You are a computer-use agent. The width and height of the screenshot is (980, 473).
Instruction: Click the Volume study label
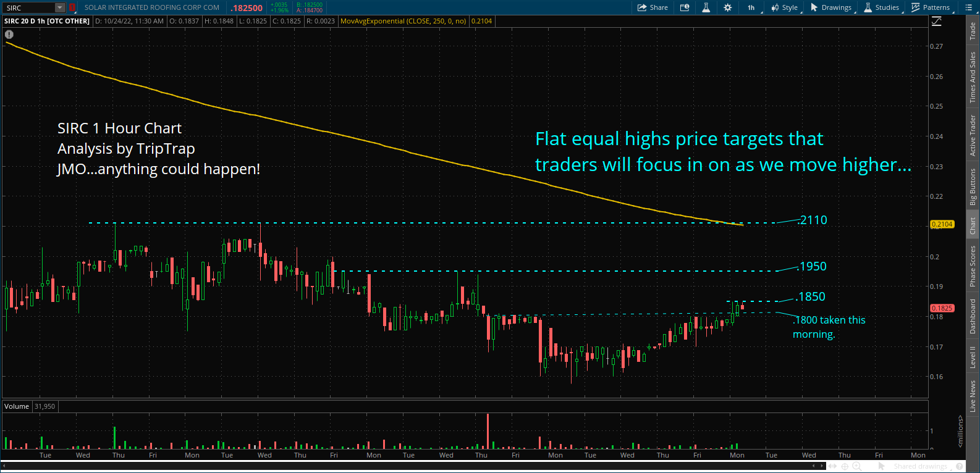[x=17, y=406]
